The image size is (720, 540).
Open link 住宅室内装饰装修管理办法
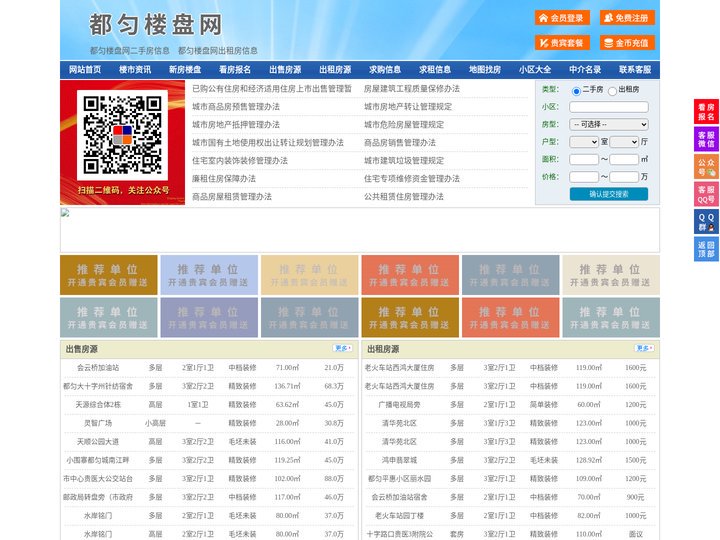[240, 161]
